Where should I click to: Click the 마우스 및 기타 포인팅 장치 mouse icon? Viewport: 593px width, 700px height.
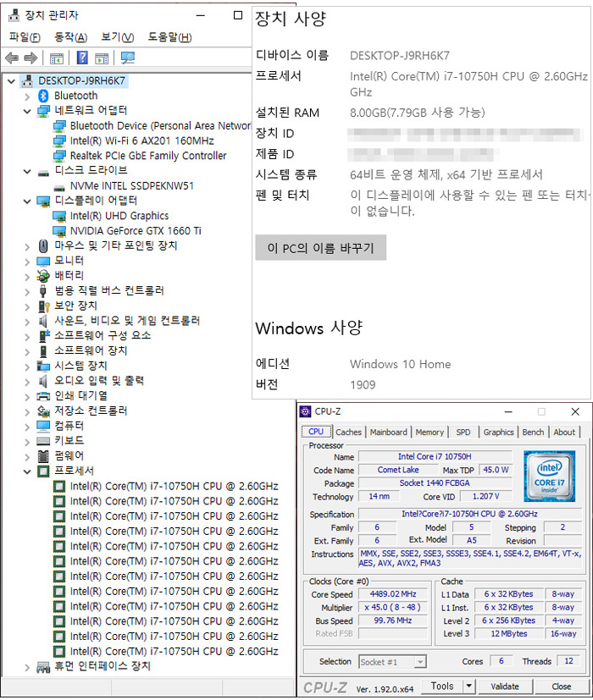point(43,246)
